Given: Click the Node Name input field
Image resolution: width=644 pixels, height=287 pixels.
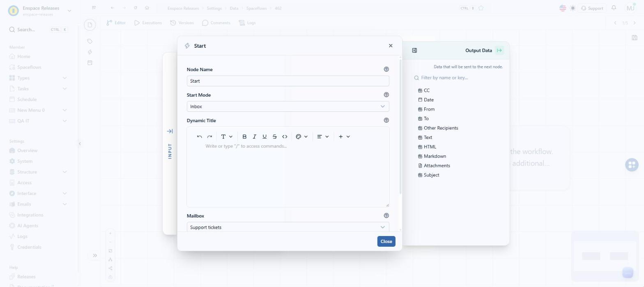Looking at the screenshot, I should point(288,81).
